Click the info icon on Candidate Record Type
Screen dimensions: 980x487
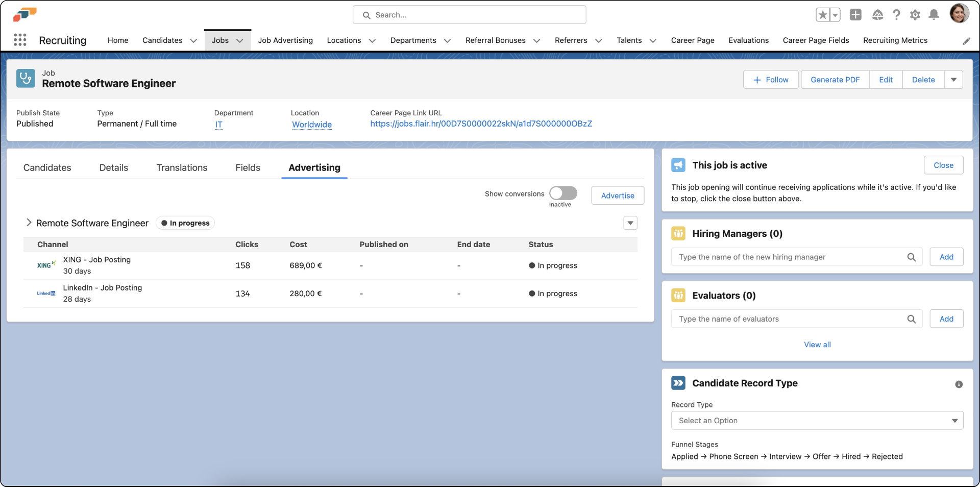coord(959,384)
